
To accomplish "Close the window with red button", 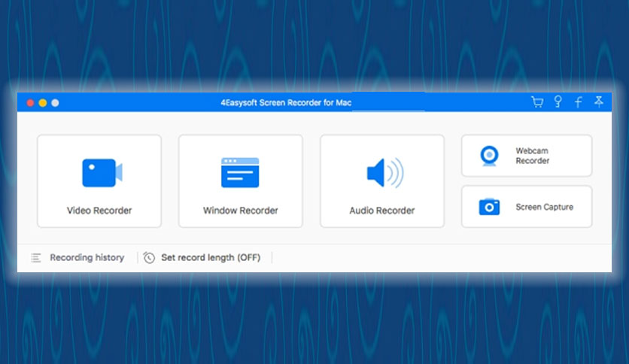I will click(x=30, y=103).
